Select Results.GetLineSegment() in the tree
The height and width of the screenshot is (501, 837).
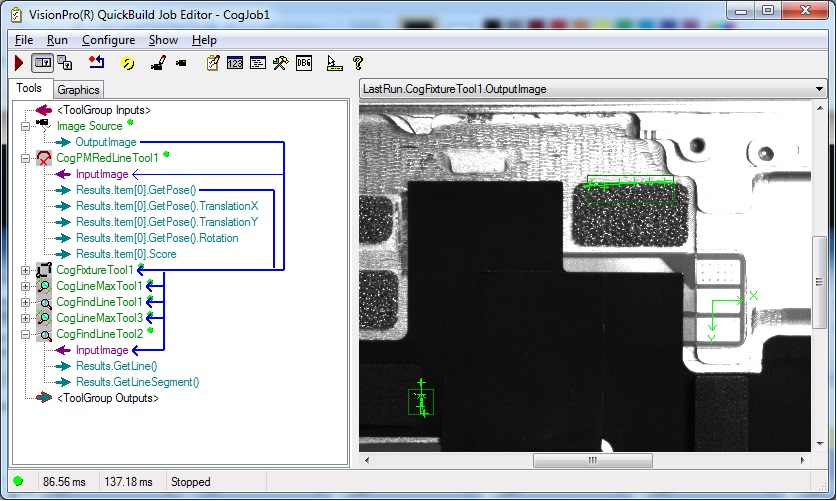point(137,382)
